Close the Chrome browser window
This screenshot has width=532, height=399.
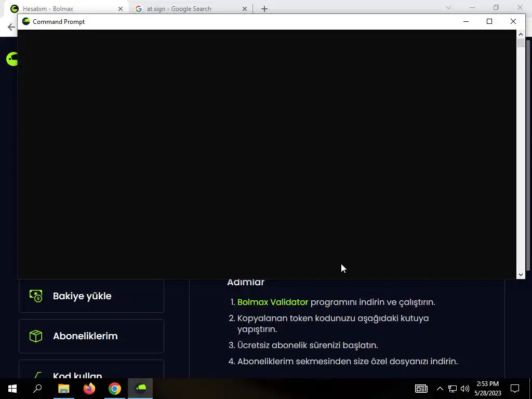520,7
